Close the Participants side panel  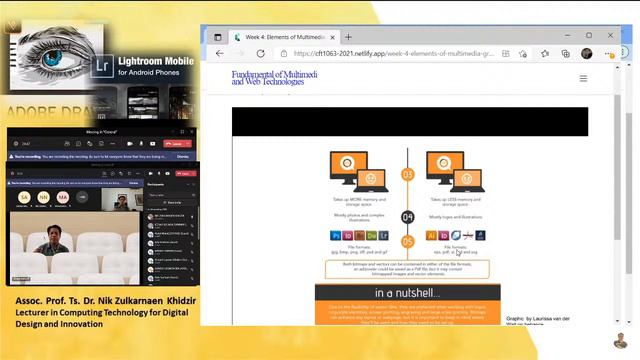[193, 184]
